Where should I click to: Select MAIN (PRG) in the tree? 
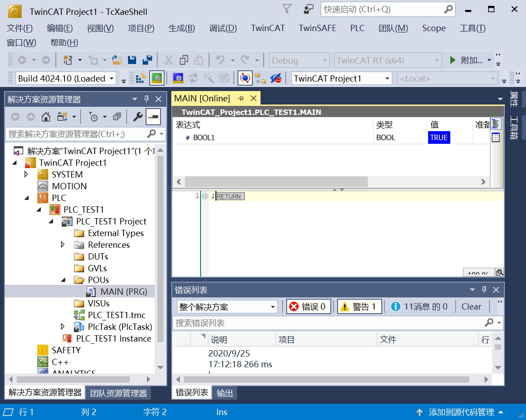(124, 292)
